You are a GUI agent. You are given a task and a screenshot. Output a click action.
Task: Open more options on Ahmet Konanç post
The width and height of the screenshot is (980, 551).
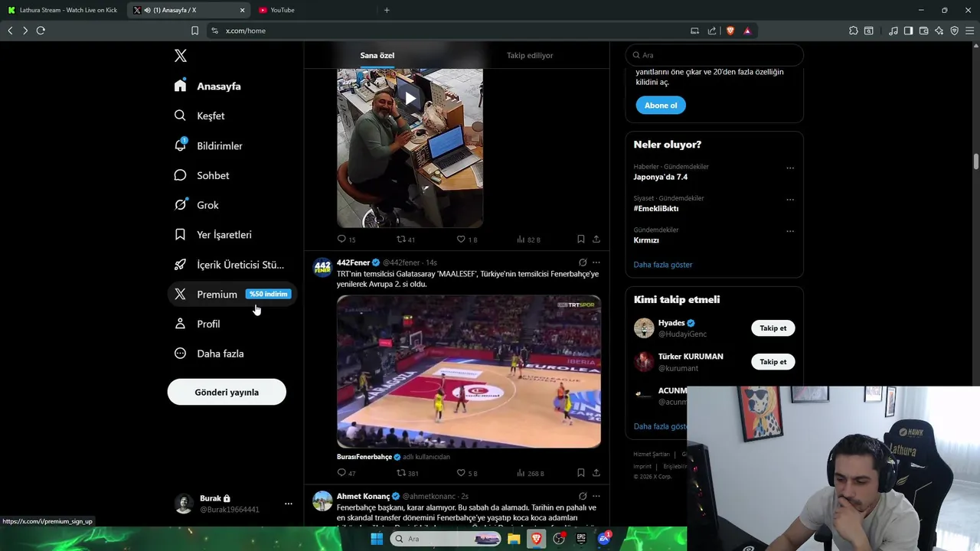click(x=596, y=496)
